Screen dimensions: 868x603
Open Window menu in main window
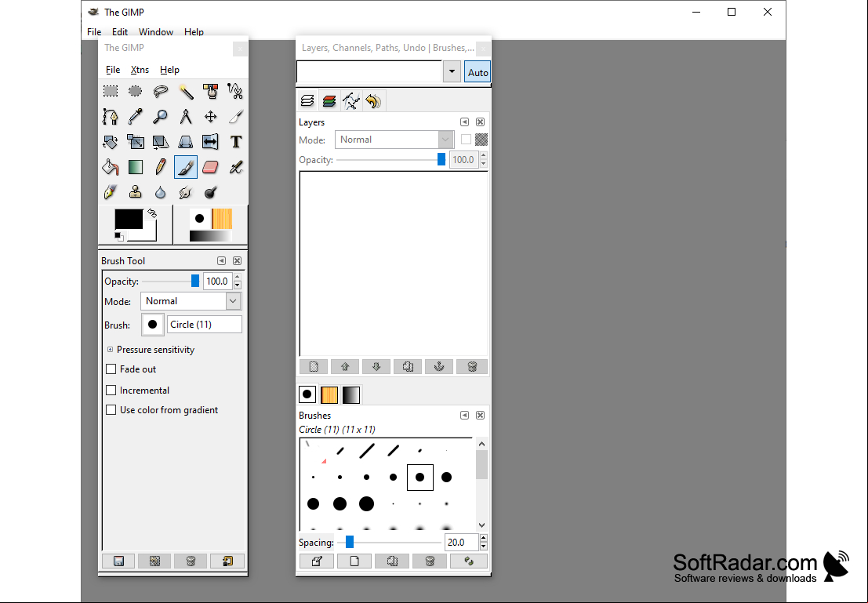point(155,32)
